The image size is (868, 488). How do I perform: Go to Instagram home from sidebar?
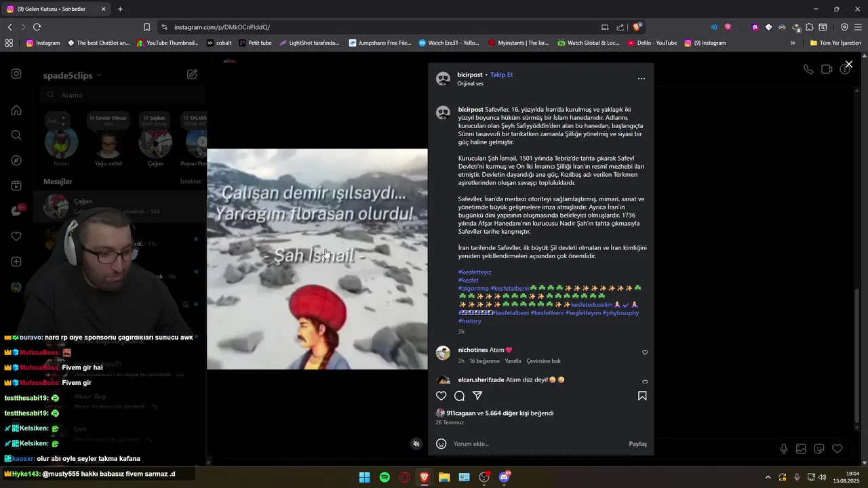[16, 110]
